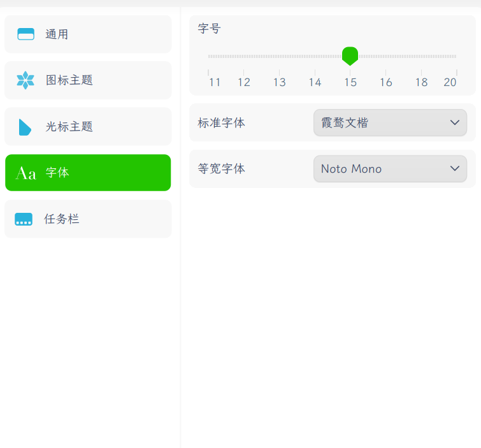This screenshot has height=448, width=481.
Task: Click the 15 label under the slider
Action: [x=350, y=82]
